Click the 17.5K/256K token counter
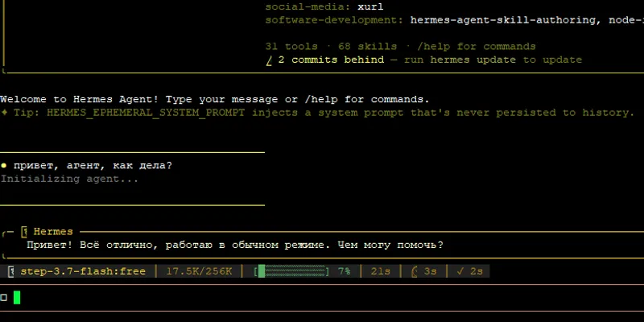Viewport: 644px width, 322px height. click(199, 271)
